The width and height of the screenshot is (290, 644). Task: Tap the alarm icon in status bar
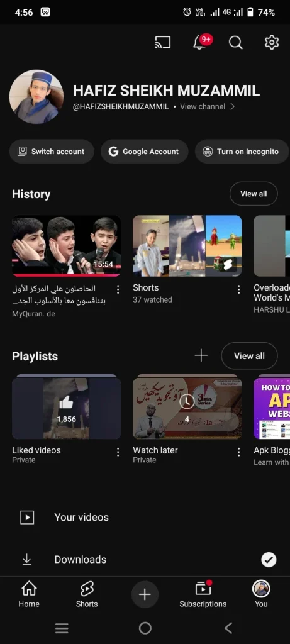point(187,12)
